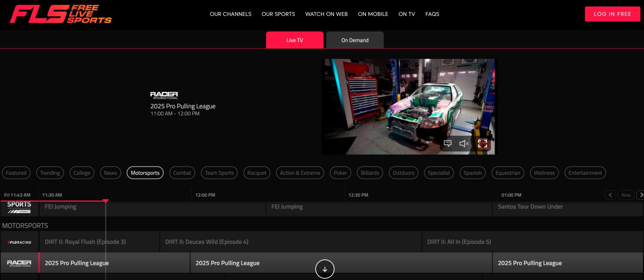Switch to the On Demand tab

click(355, 40)
